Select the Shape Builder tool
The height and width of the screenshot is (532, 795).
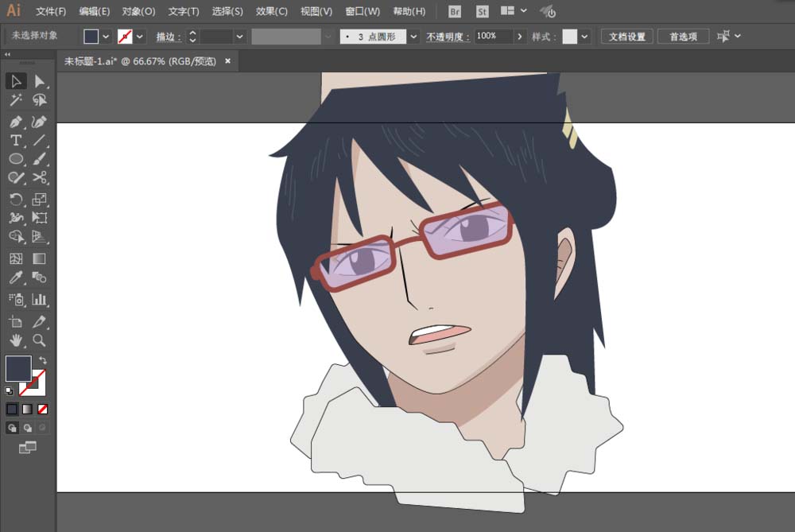[16, 237]
